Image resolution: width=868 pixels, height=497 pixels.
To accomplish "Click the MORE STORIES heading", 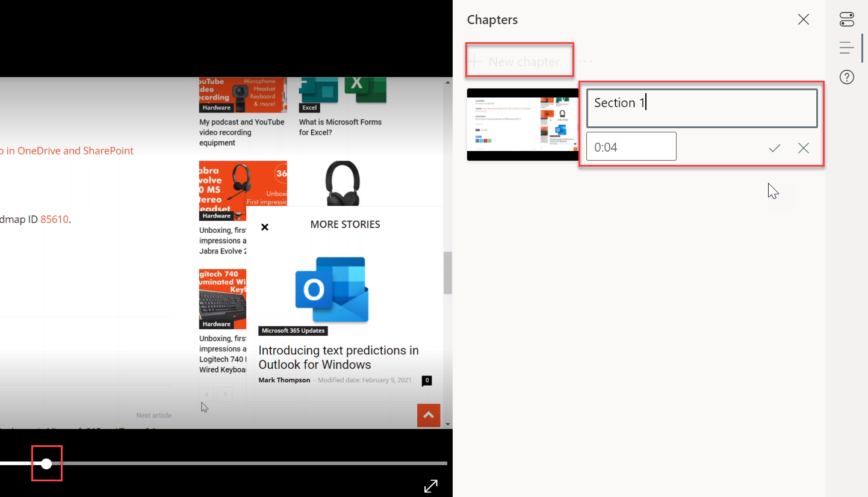I will coord(345,224).
